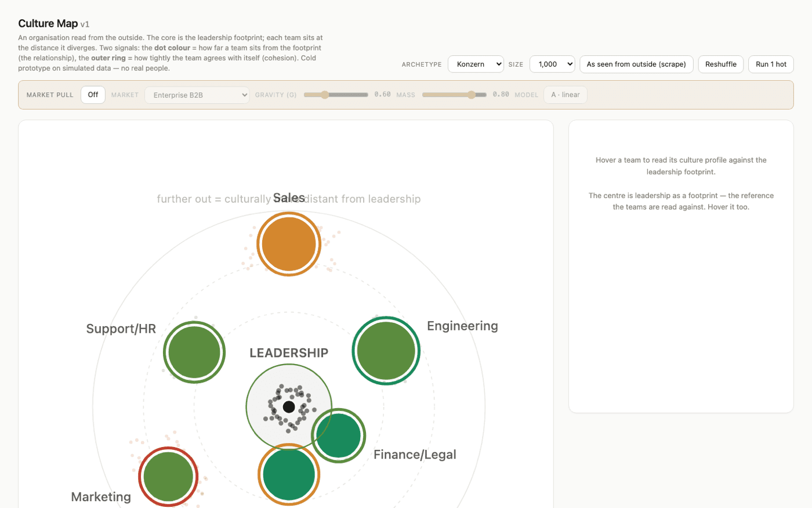Select the Finance/Legal team circle
Image resolution: width=812 pixels, height=508 pixels.
339,435
